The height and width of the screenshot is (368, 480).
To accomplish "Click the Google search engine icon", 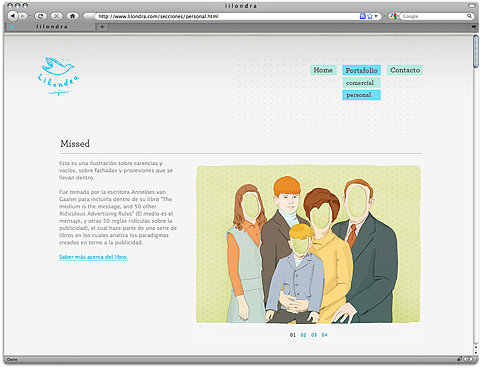I will tap(394, 16).
